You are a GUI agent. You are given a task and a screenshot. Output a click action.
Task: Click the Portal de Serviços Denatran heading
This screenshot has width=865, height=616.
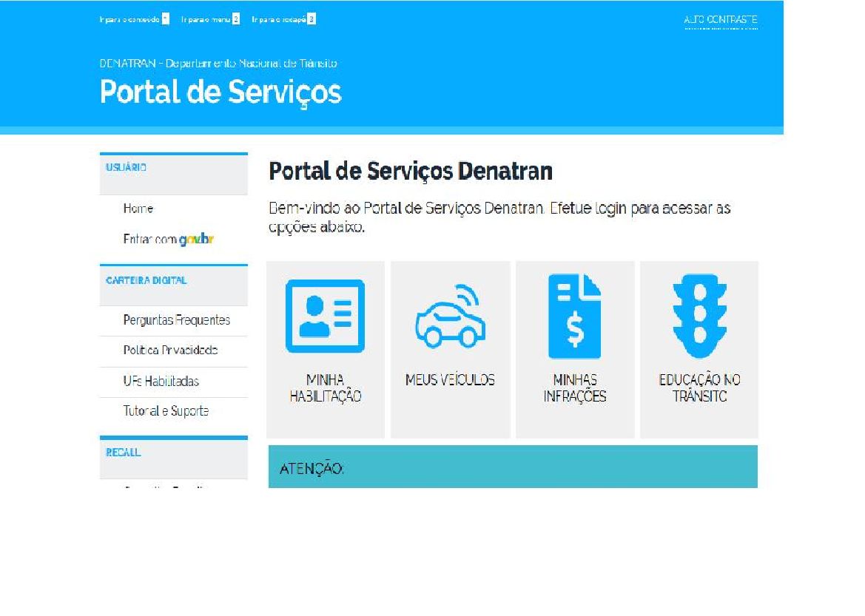click(x=411, y=171)
